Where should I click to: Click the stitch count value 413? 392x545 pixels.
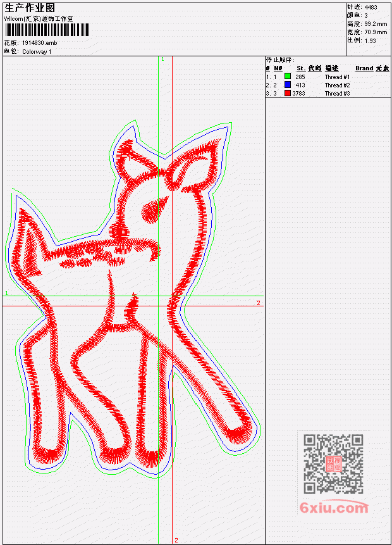click(x=300, y=85)
